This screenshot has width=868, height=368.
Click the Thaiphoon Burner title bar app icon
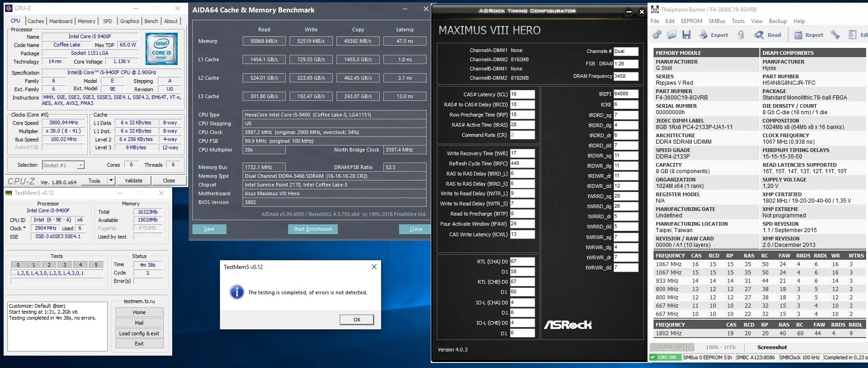654,9
